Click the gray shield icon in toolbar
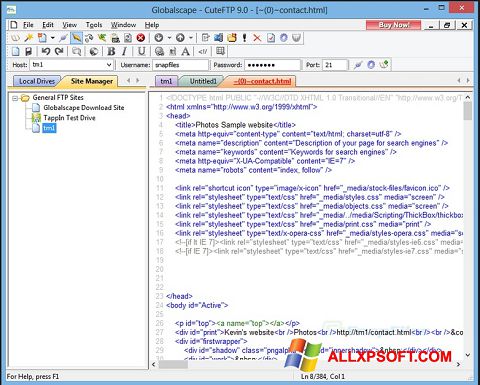 (x=296, y=38)
